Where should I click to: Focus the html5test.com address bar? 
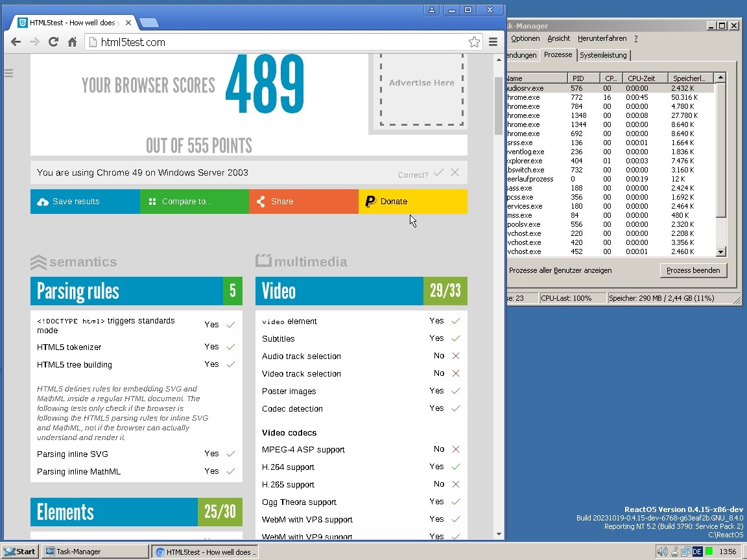coord(283,42)
